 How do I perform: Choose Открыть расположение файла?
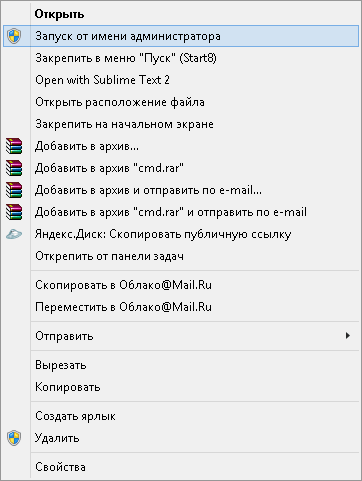tap(181, 102)
